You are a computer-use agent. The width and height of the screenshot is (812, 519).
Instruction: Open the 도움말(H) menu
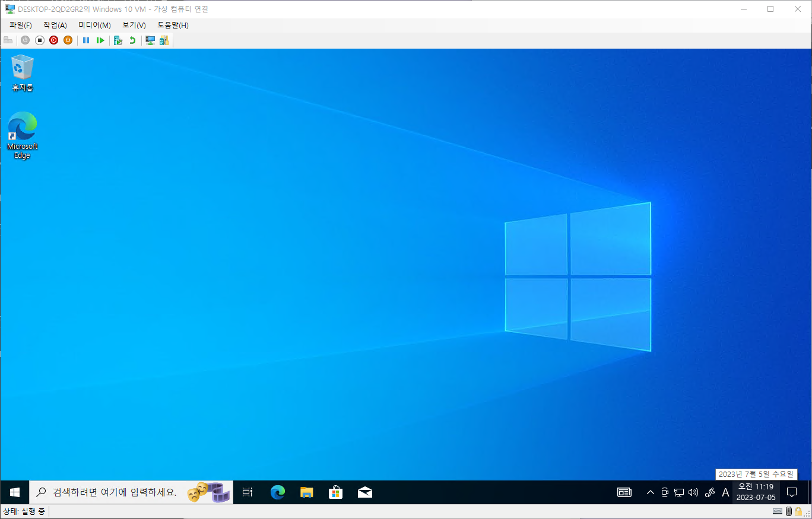click(x=173, y=25)
